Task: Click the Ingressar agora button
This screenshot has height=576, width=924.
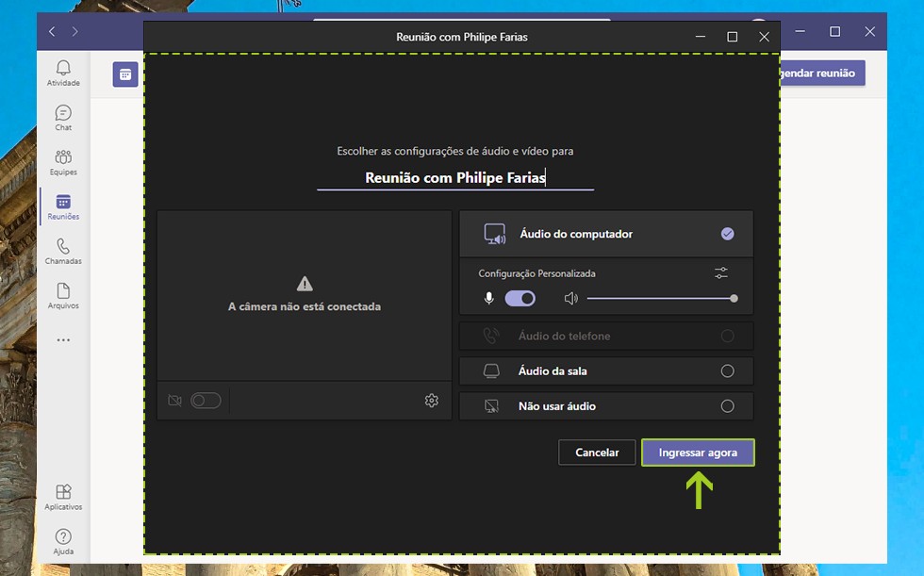Action: 698,453
